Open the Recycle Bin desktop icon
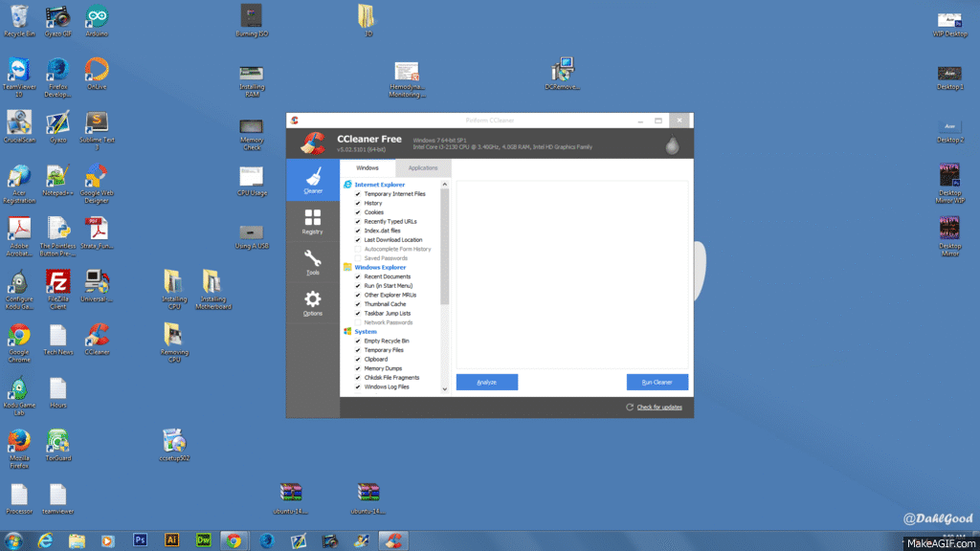This screenshot has width=980, height=551. coord(19,18)
